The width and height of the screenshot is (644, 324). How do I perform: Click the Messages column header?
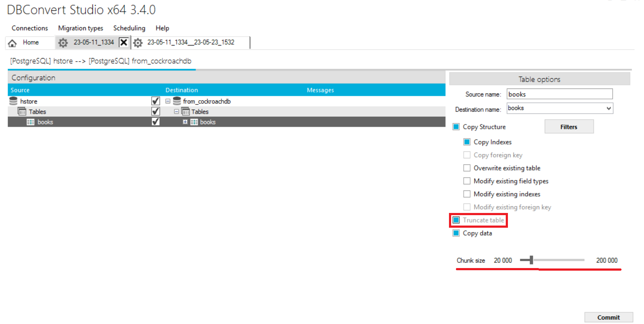pyautogui.click(x=320, y=90)
